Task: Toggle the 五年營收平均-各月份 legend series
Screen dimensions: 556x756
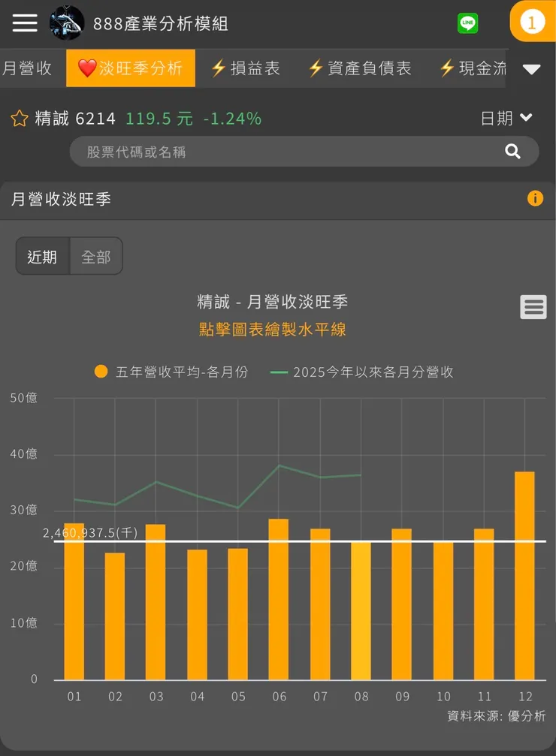Action: coord(171,372)
